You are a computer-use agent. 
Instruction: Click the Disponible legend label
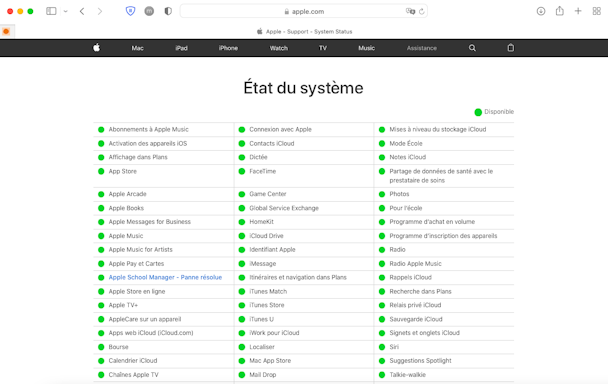coord(499,112)
